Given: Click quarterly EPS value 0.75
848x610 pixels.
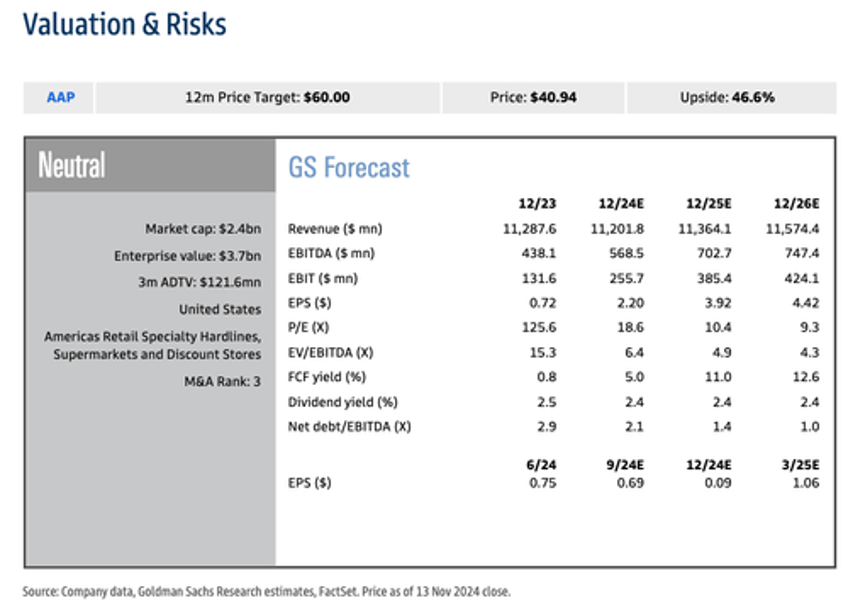Looking at the screenshot, I should click(x=542, y=483).
